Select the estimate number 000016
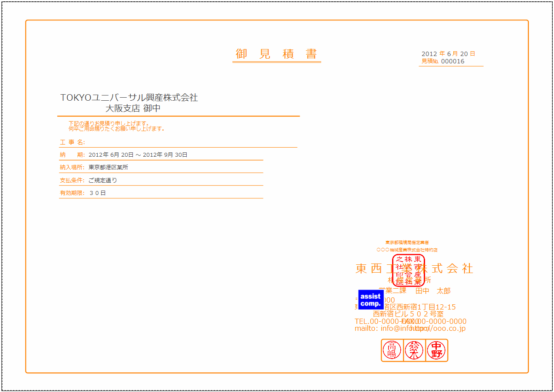The height and width of the screenshot is (392, 554). (x=452, y=61)
